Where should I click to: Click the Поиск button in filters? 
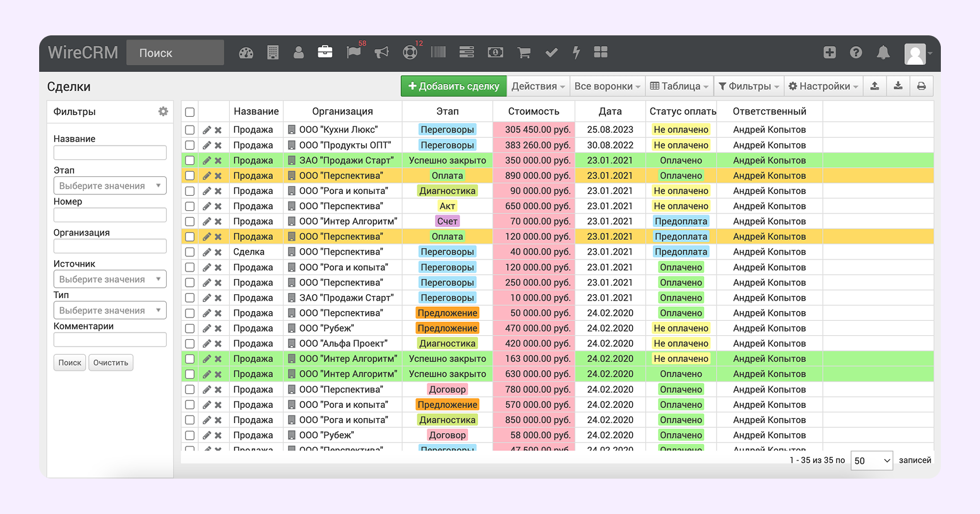click(69, 362)
